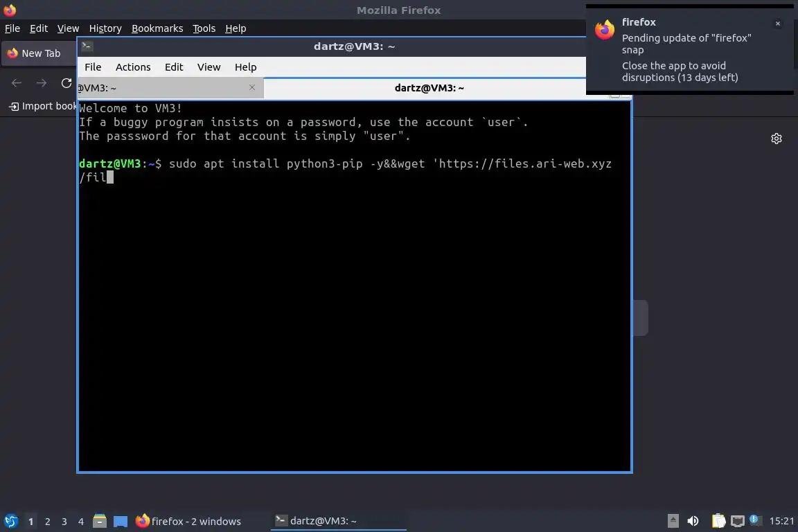Open the terminal Help menu

pyautogui.click(x=245, y=67)
